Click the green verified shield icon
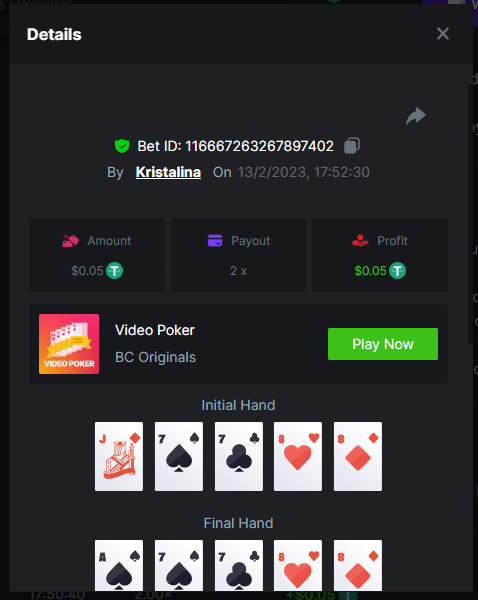The width and height of the screenshot is (478, 600). [122, 146]
